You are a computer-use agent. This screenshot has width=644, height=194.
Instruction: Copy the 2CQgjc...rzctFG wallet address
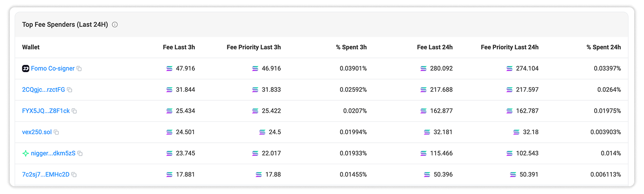coord(69,90)
